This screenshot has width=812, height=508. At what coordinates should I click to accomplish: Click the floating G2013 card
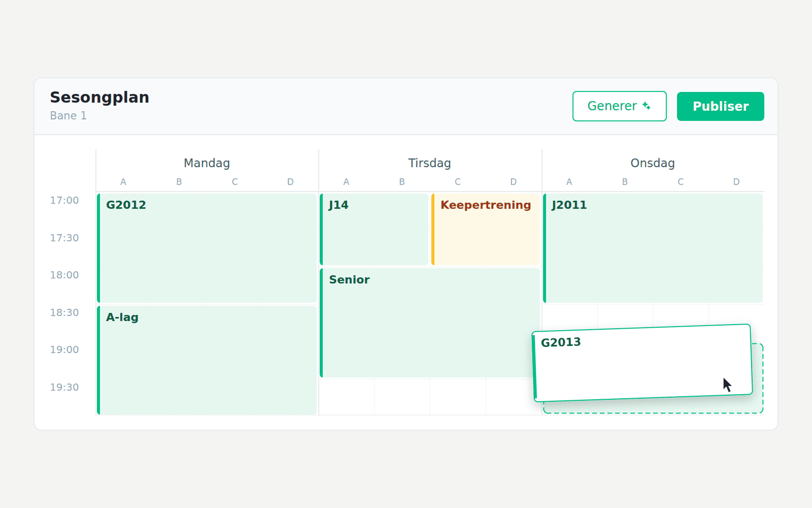tap(642, 363)
